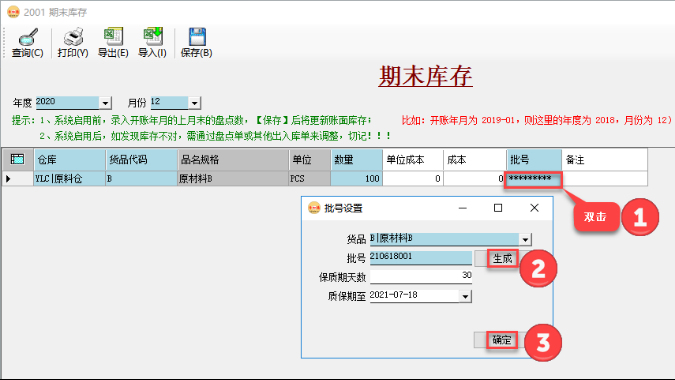The width and height of the screenshot is (675, 380).
Task: Expand the 货品 product dropdown in dialog
Action: click(x=525, y=240)
